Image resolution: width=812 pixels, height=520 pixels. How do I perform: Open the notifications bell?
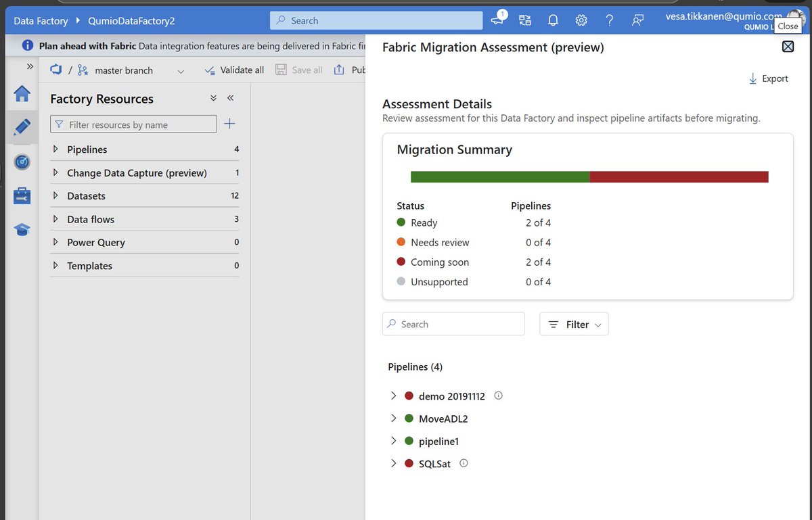coord(553,20)
